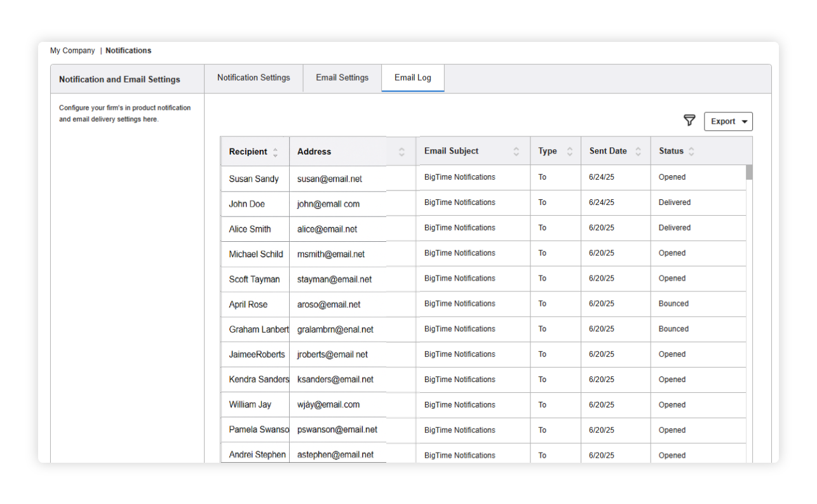
Task: Click the Notifications breadcrumb
Action: click(x=128, y=51)
